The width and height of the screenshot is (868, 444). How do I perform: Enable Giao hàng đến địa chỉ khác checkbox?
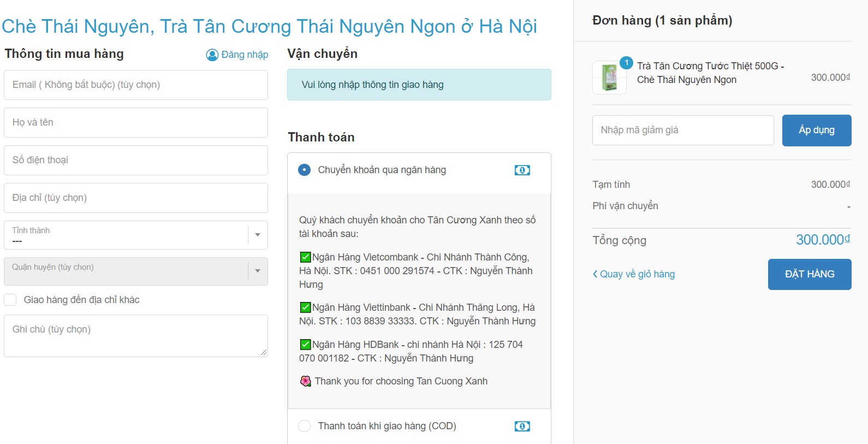click(10, 300)
